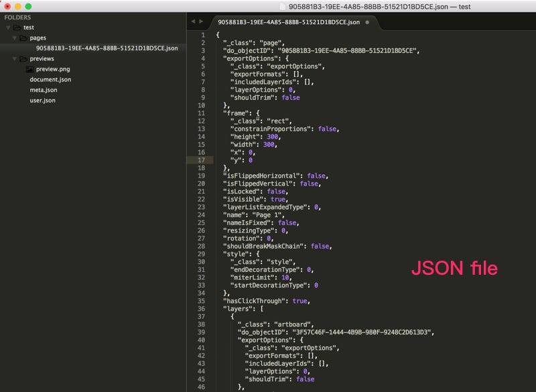This screenshot has width=536, height=392.
Task: Click the FOLDERS heading in the sidebar
Action: click(17, 17)
